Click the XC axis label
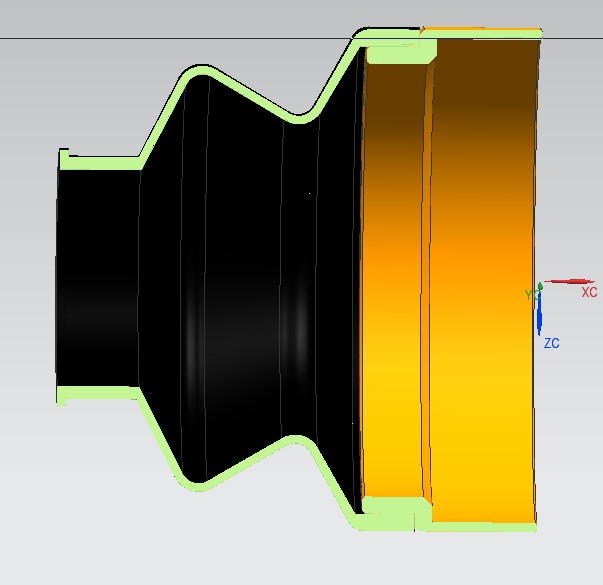This screenshot has width=603, height=585. 589,292
